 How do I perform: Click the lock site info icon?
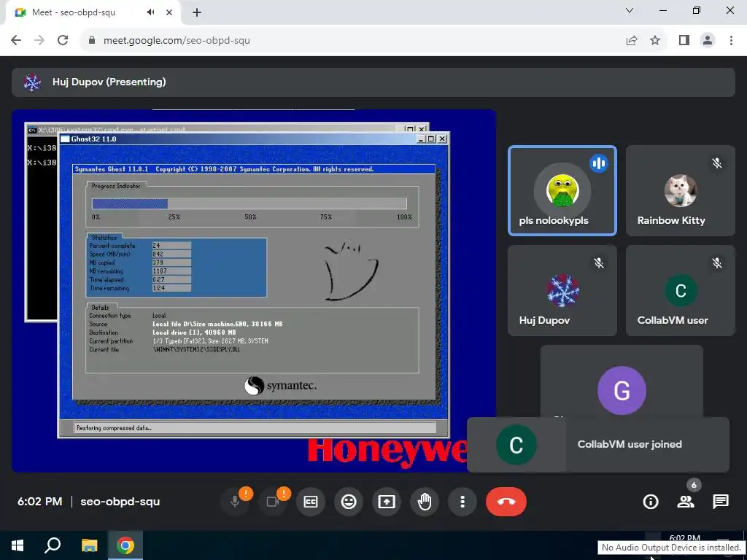(92, 41)
